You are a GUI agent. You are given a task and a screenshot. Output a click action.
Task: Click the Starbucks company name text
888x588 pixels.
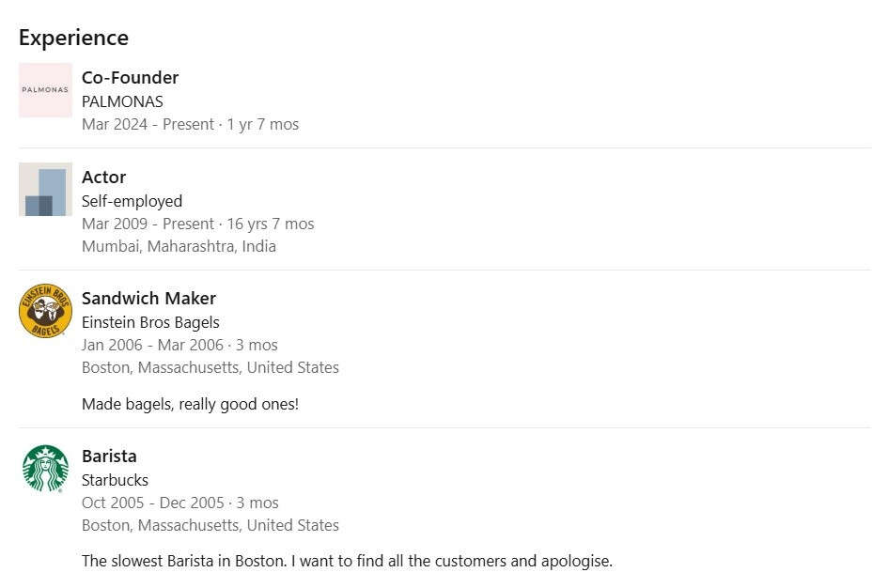coord(115,480)
